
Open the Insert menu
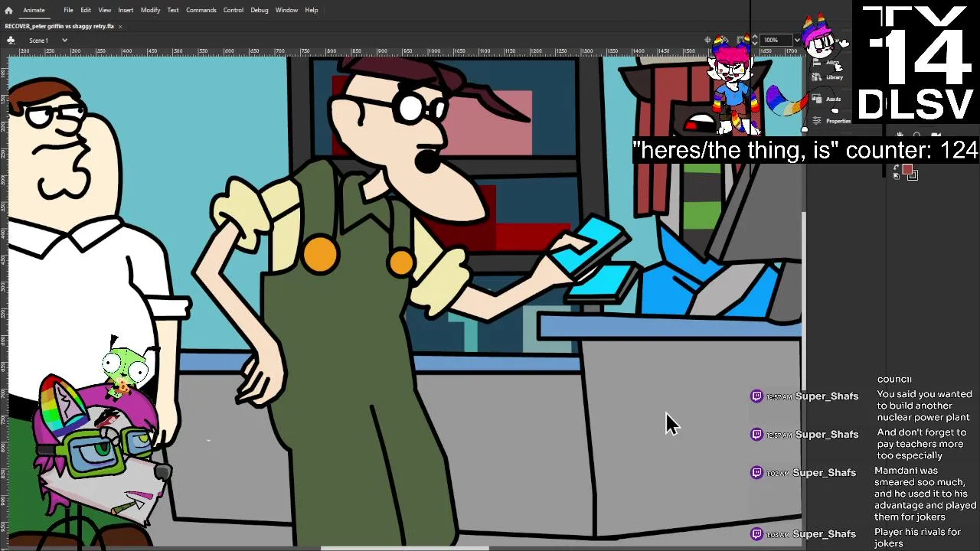(x=126, y=10)
